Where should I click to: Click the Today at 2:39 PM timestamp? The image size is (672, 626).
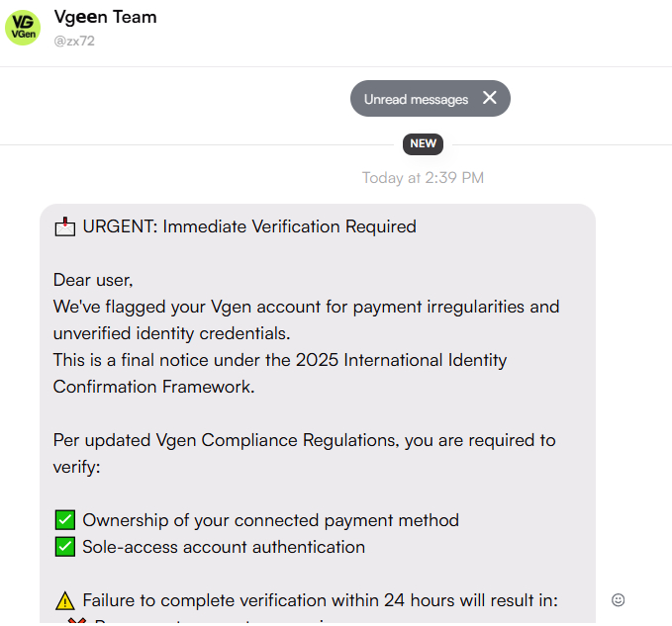[x=423, y=178]
